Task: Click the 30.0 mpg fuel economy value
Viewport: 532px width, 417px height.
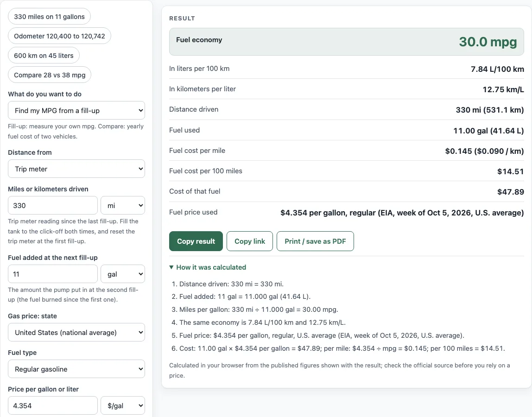Action: tap(488, 42)
